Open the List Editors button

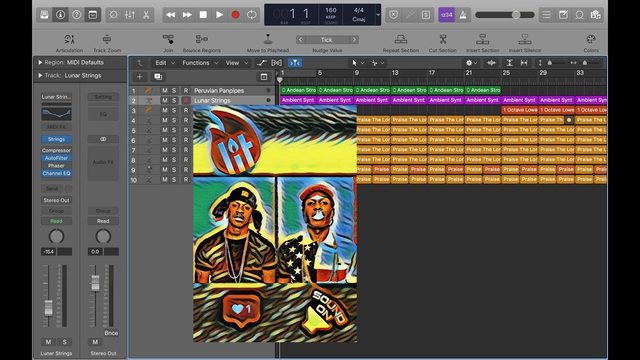[547, 15]
